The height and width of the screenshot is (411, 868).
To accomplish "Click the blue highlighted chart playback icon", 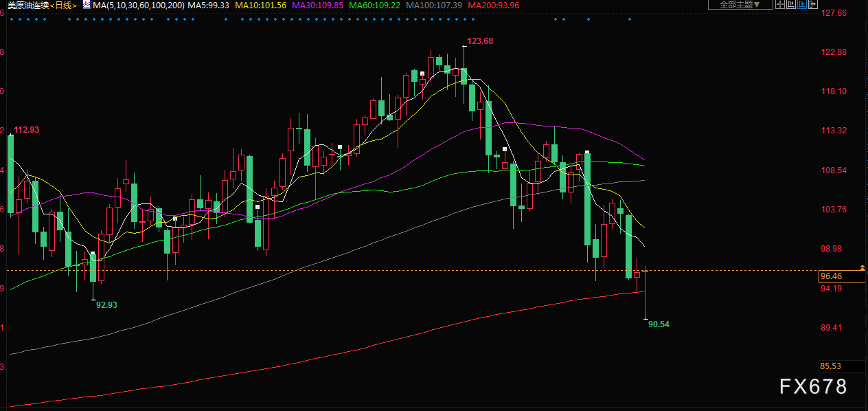I will coord(802,4).
